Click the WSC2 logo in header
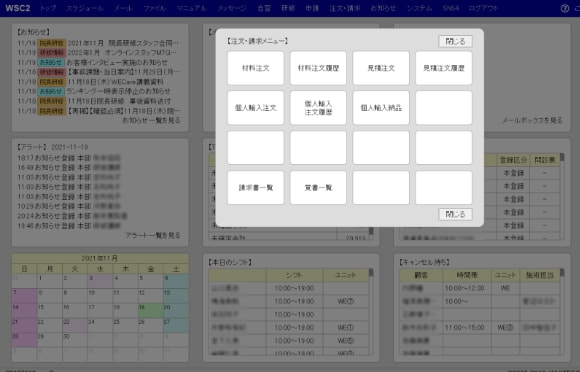Screen dimensions: 580x372 18,8
